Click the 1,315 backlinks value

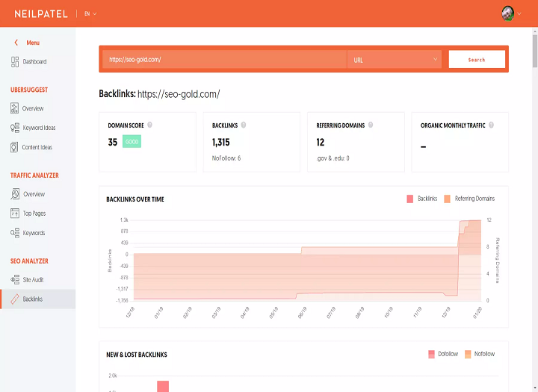[x=220, y=142]
